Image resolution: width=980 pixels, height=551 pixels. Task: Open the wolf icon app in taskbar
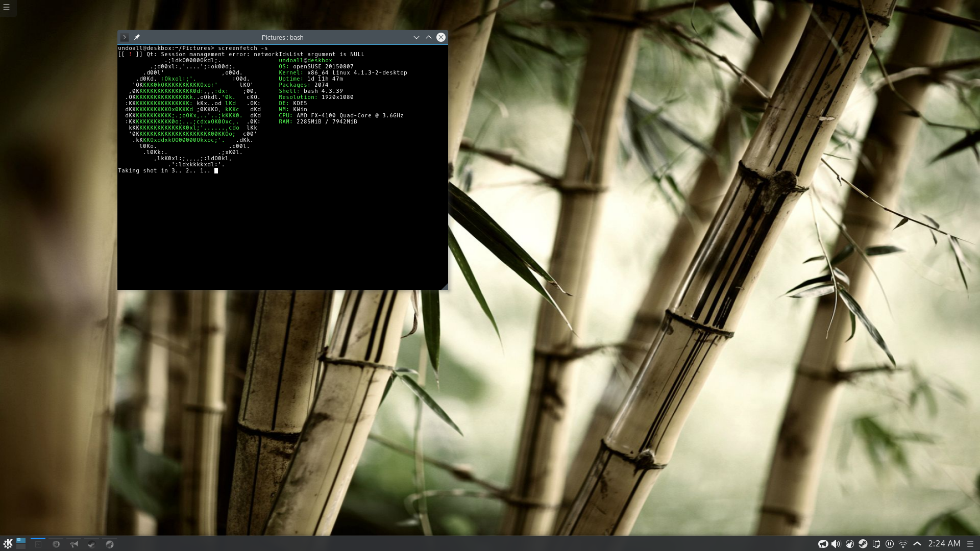click(x=109, y=544)
